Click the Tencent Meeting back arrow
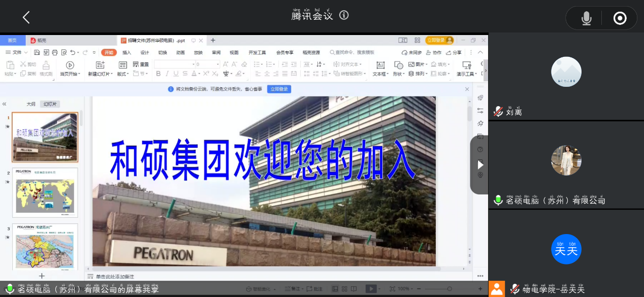 pyautogui.click(x=26, y=17)
